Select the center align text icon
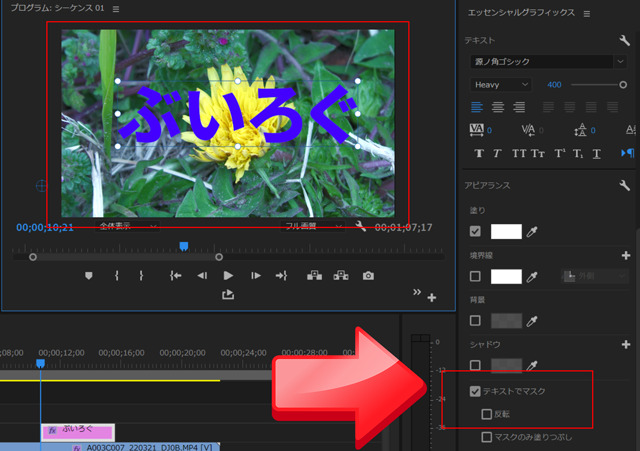 click(498, 107)
